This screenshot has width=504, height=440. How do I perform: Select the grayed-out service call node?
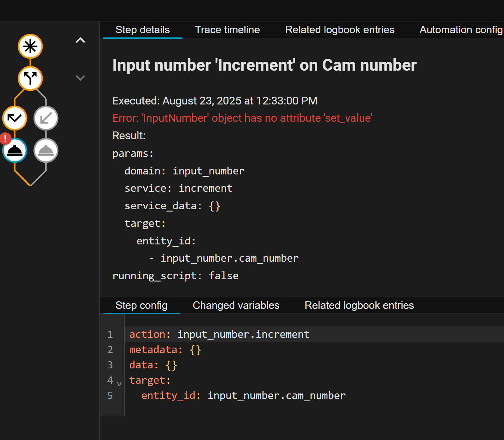[46, 150]
